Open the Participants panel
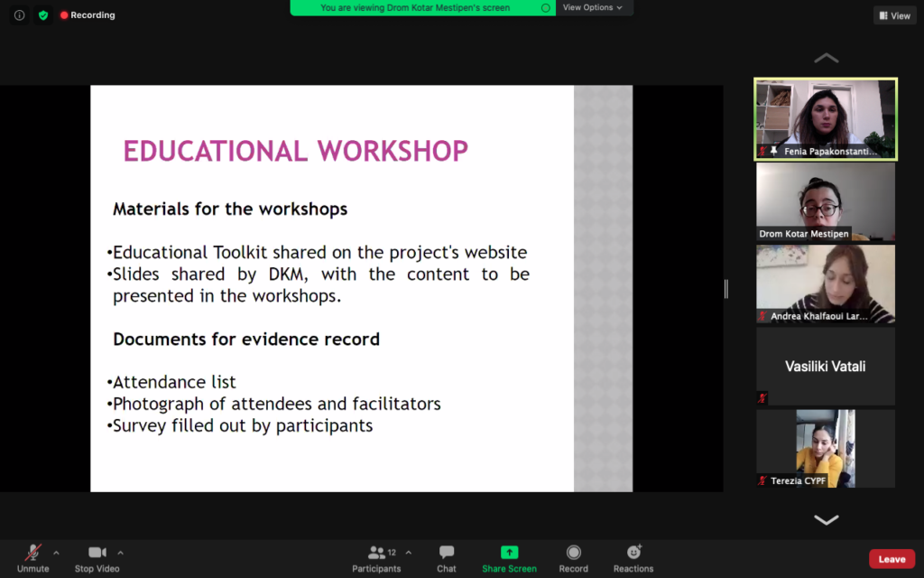 (x=376, y=558)
